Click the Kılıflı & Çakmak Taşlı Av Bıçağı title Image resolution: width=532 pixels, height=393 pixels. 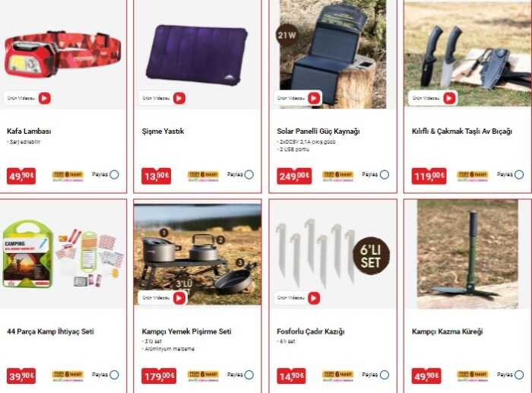pos(462,132)
